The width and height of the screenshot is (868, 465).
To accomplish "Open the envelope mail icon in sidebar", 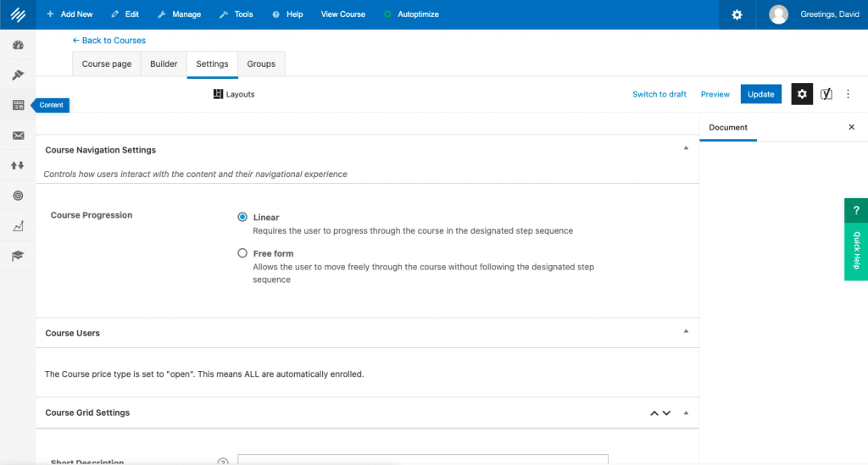I will [x=18, y=136].
